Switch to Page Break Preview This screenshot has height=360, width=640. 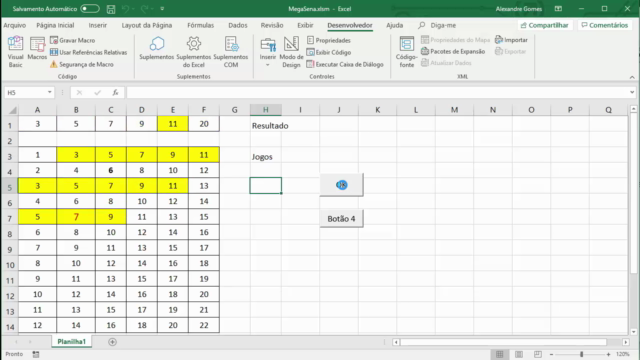pyautogui.click(x=538, y=354)
